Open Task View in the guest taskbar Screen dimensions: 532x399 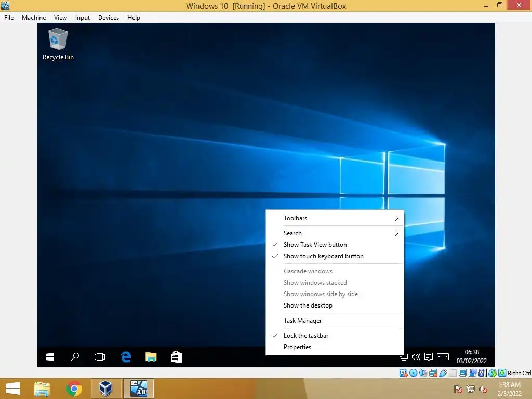(100, 357)
